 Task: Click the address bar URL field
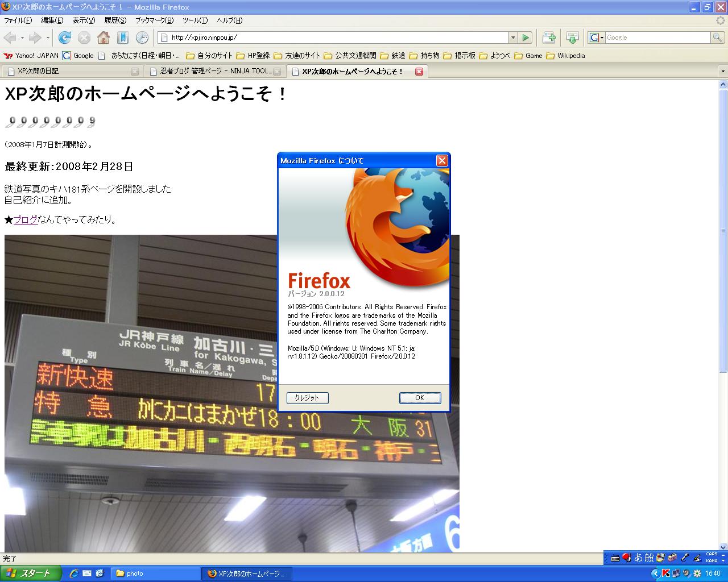333,38
